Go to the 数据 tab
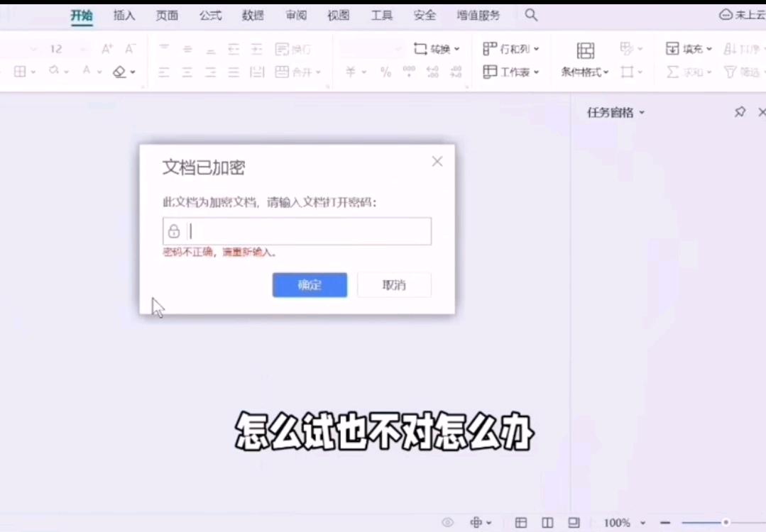The width and height of the screenshot is (766, 532). click(253, 16)
